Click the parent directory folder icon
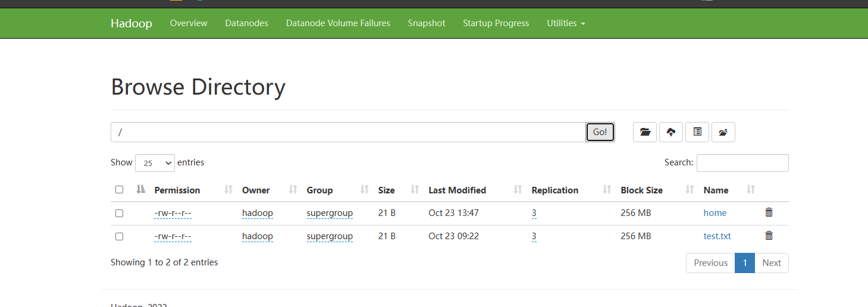 click(723, 132)
